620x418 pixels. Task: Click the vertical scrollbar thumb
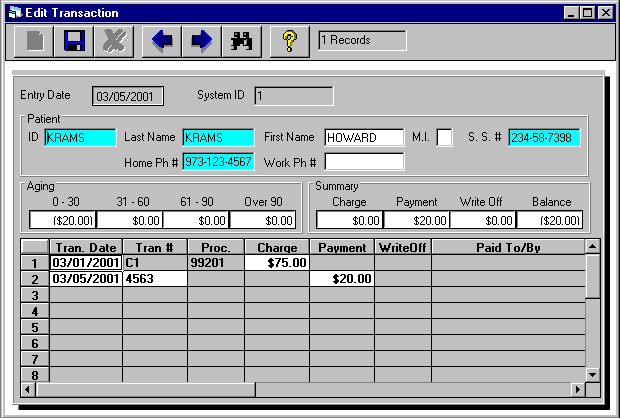coord(592,276)
